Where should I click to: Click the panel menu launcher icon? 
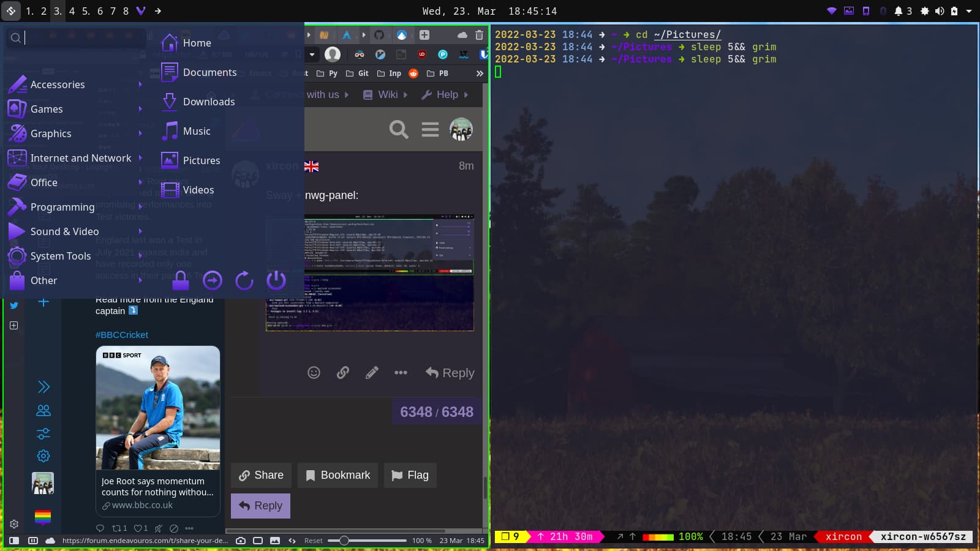11,11
